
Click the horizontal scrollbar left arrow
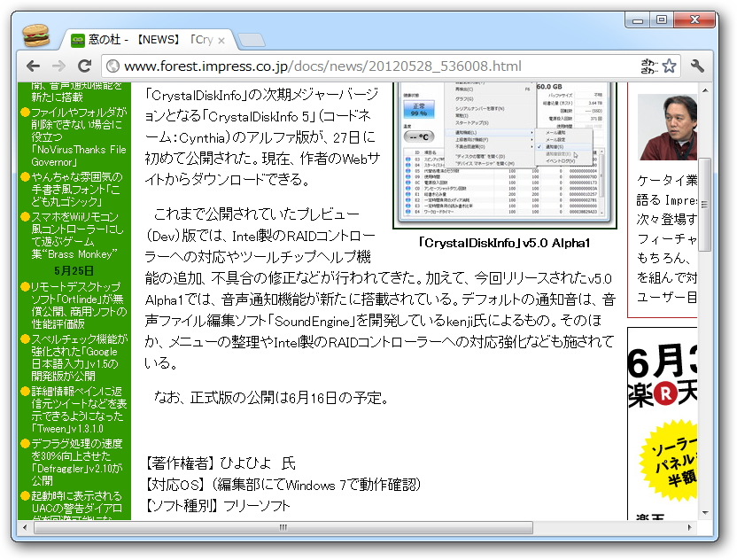[25, 527]
